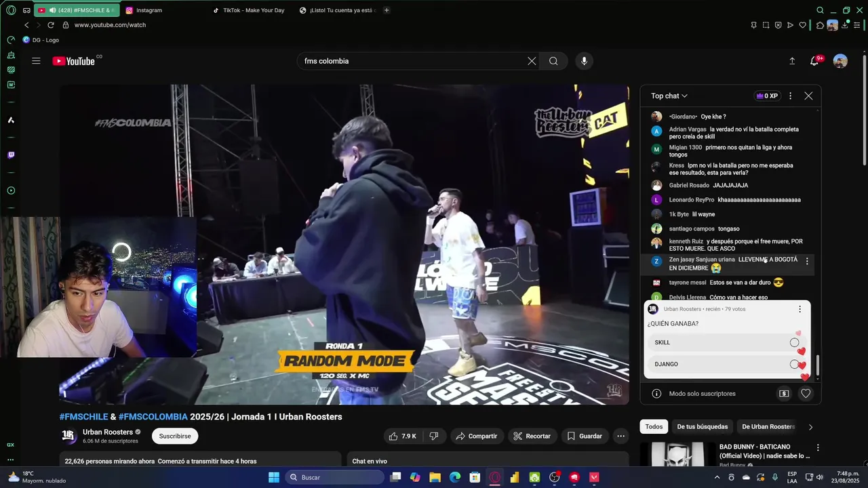Open options for BAD BUNNY video
Image resolution: width=868 pixels, height=488 pixels.
pos(818,448)
